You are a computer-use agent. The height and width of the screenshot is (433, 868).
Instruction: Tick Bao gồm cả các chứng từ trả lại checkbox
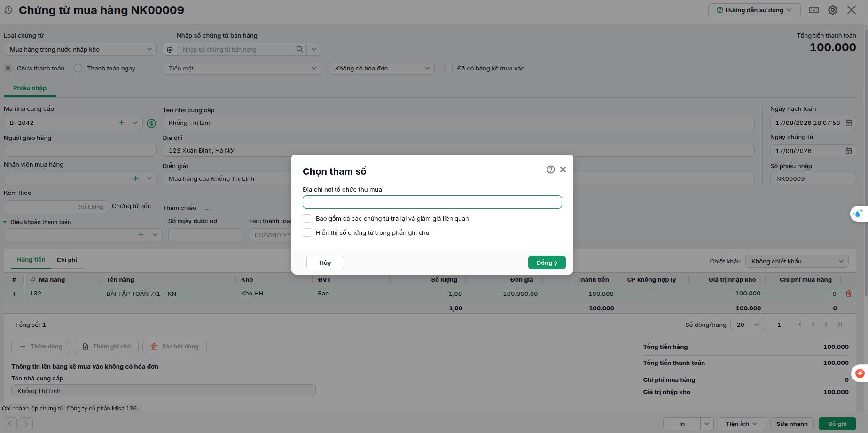pyautogui.click(x=307, y=218)
